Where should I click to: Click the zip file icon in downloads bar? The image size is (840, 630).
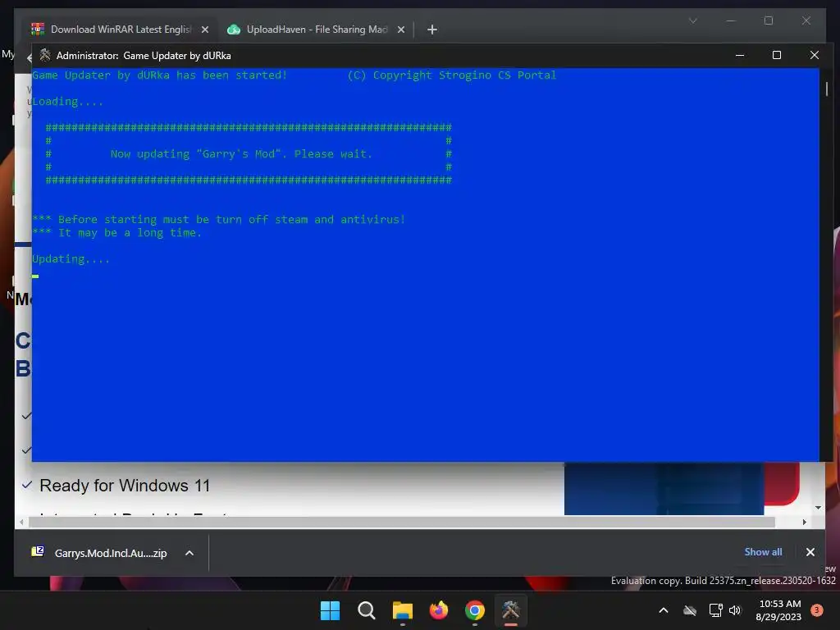pos(38,552)
